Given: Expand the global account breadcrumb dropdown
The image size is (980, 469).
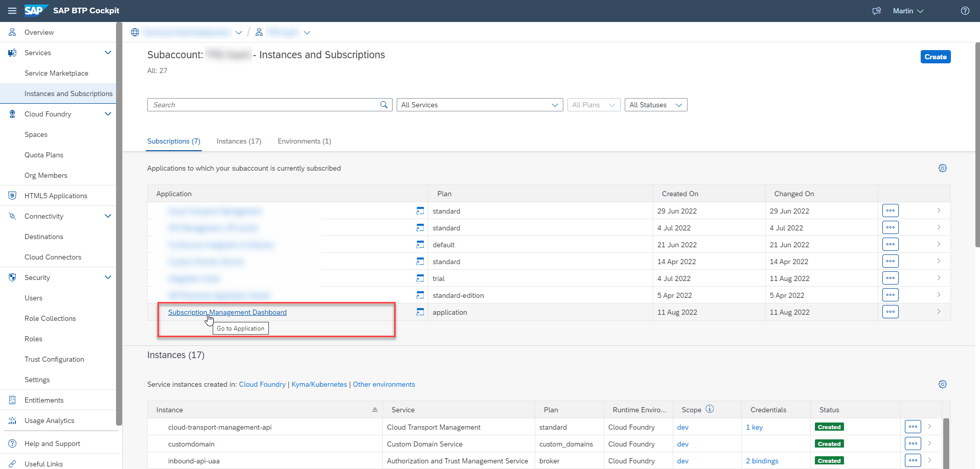Looking at the screenshot, I should (x=239, y=33).
